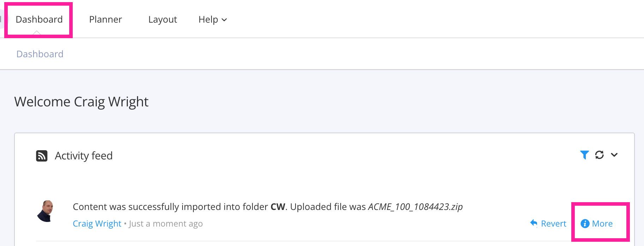This screenshot has height=246, width=644.
Task: Expand the Help dropdown chevron
Action: click(224, 20)
